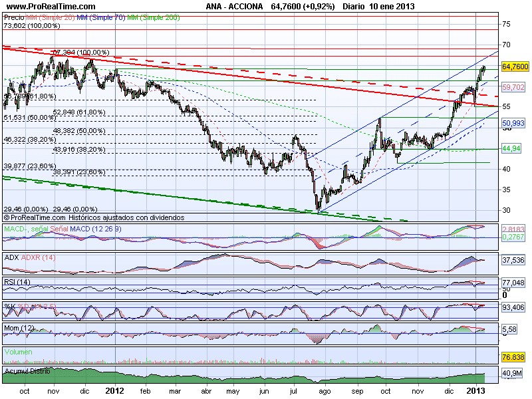Click the 40 price axis label
532x399 pixels.
tap(506, 169)
